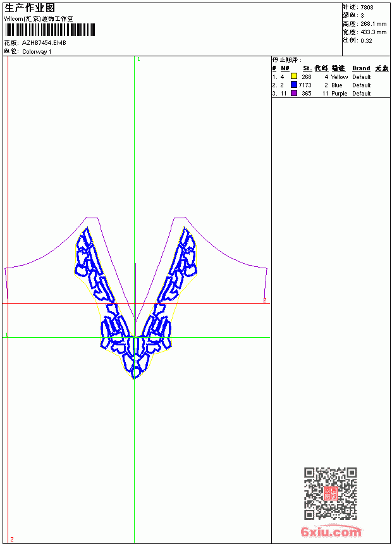392x544 pixels.
Task: Pick the purple thread color swatch
Action: [294, 93]
